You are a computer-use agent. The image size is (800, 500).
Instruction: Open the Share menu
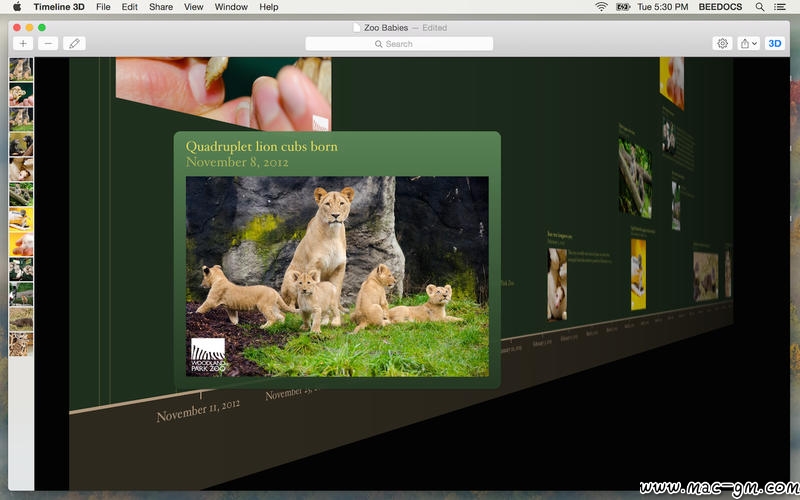pyautogui.click(x=161, y=7)
